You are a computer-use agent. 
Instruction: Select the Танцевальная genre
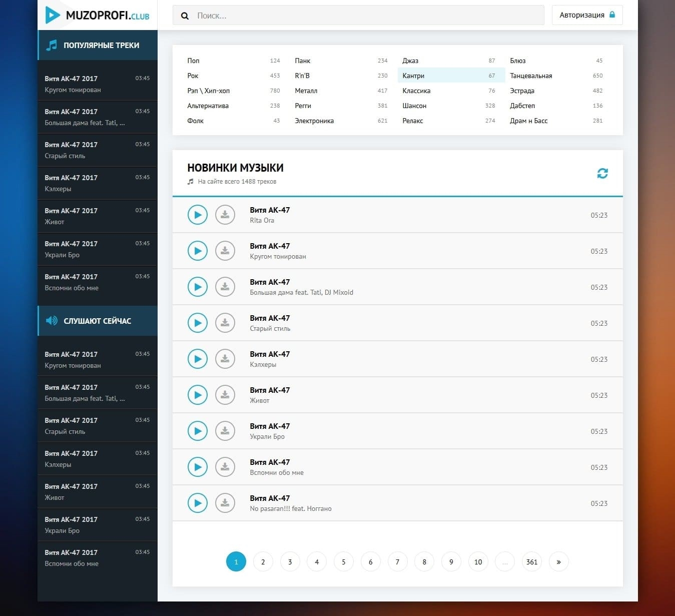point(556,76)
